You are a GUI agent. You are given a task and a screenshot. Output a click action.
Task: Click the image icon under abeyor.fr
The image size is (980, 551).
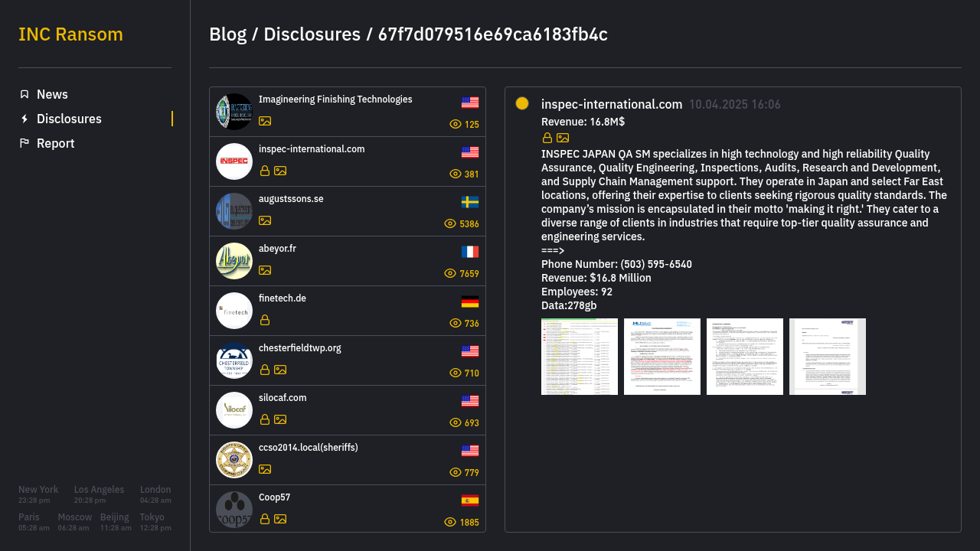pos(265,270)
